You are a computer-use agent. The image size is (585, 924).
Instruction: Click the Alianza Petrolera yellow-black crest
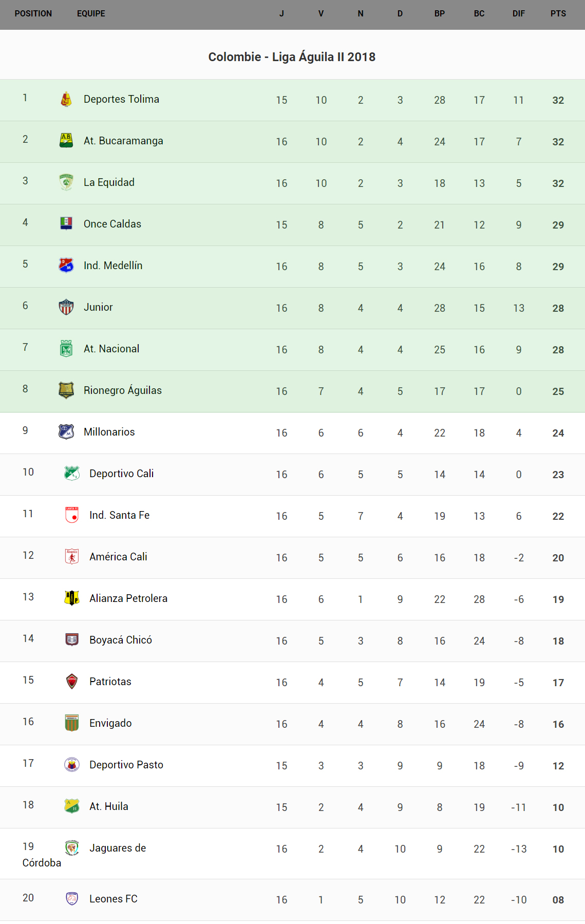click(x=71, y=598)
